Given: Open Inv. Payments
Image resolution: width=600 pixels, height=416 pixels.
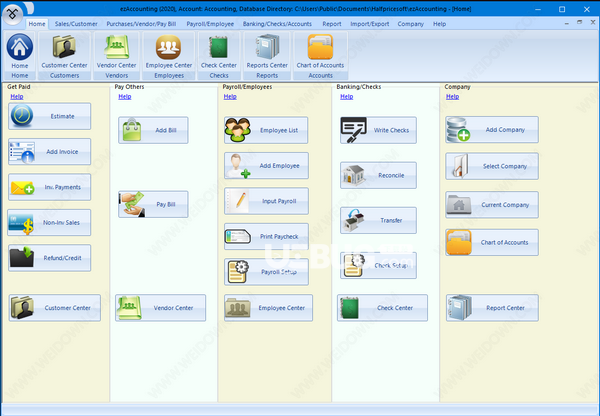Looking at the screenshot, I should (x=50, y=187).
